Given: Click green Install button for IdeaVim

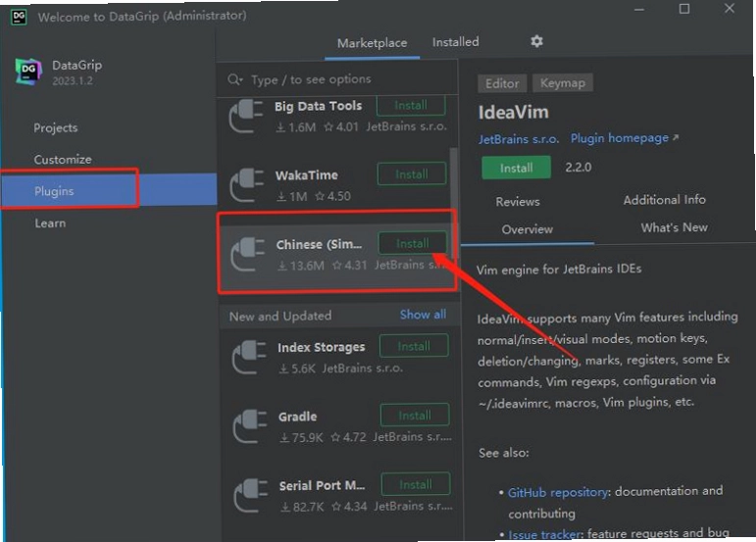Looking at the screenshot, I should [x=517, y=168].
